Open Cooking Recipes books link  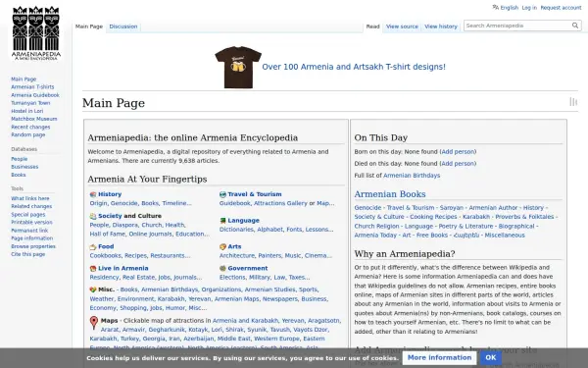tap(433, 217)
